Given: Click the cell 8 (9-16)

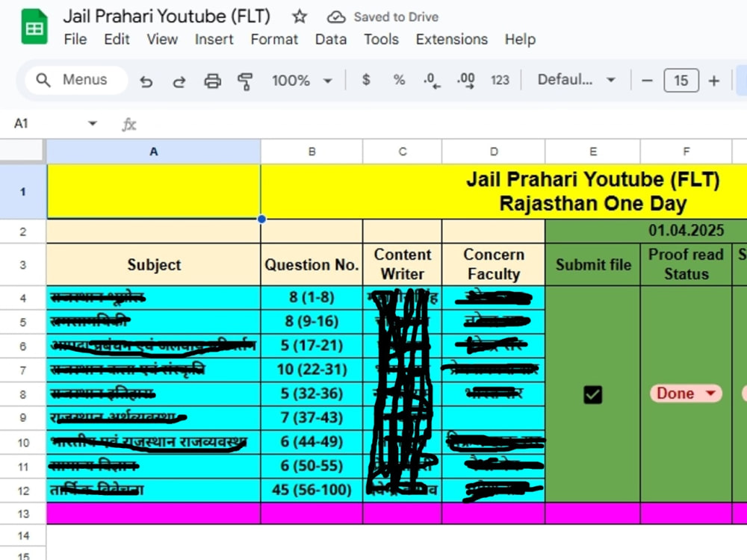Looking at the screenshot, I should point(311,322).
